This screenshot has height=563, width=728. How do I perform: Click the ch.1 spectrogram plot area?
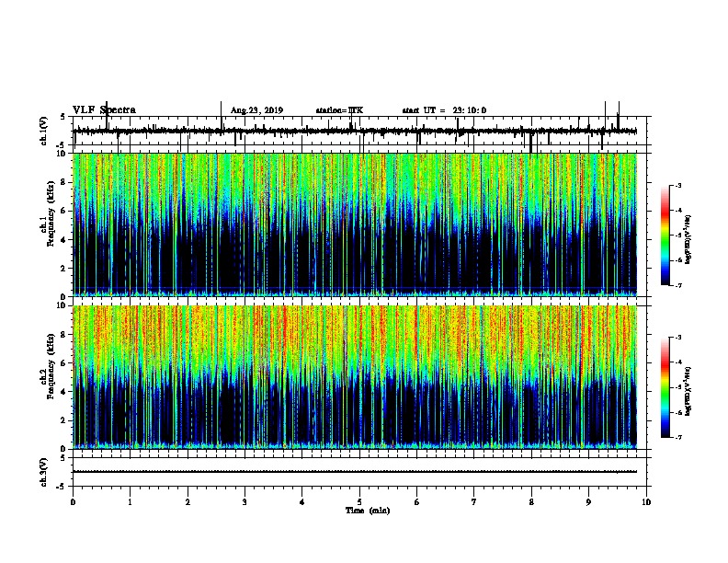[355, 224]
